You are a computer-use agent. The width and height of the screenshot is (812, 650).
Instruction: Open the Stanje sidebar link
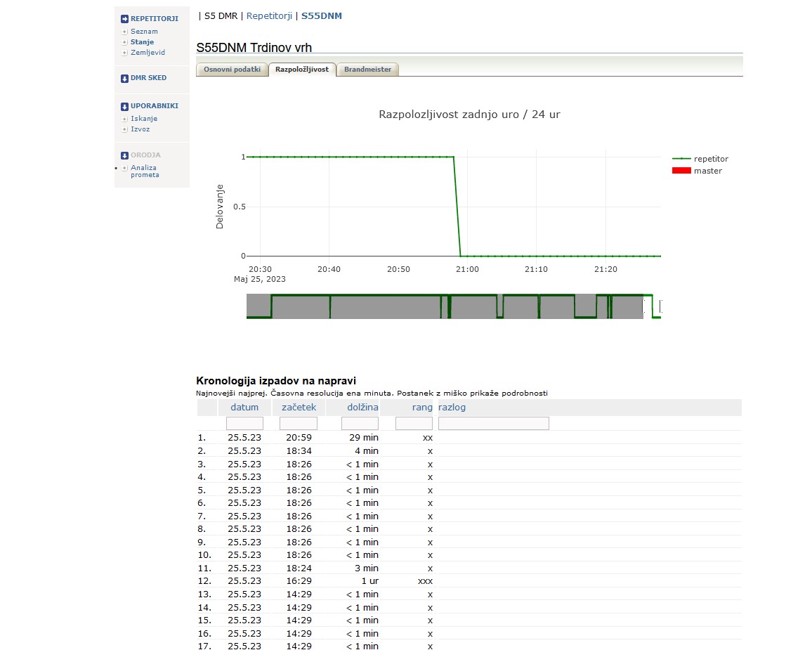pyautogui.click(x=142, y=42)
